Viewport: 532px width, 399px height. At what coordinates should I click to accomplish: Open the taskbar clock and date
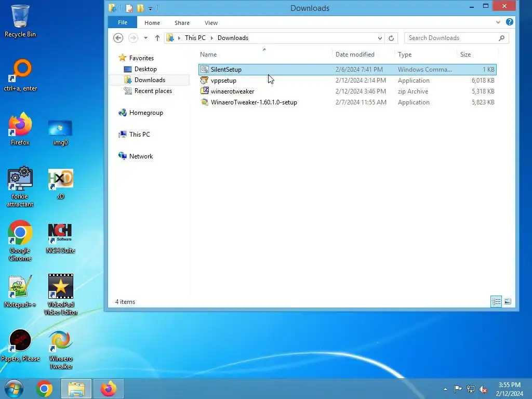click(x=509, y=389)
